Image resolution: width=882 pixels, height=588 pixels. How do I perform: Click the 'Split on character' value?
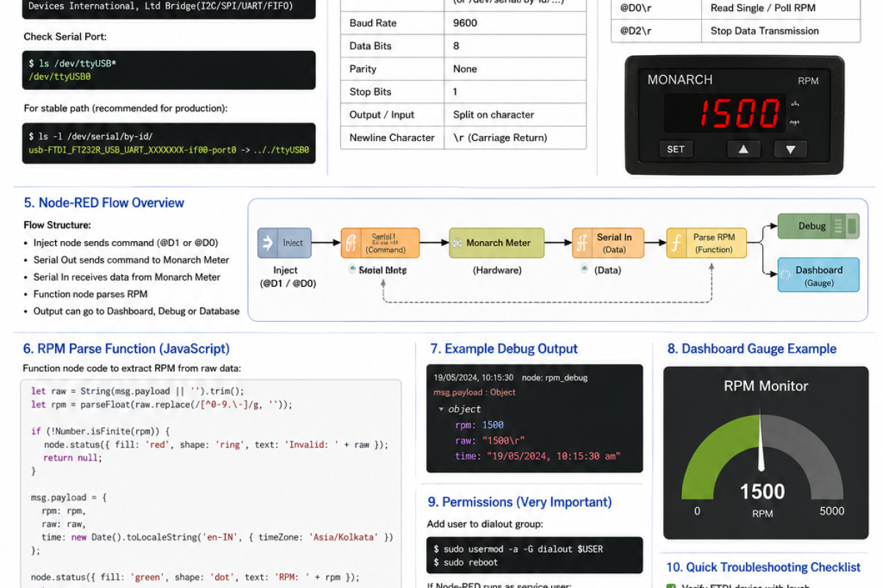493,115
